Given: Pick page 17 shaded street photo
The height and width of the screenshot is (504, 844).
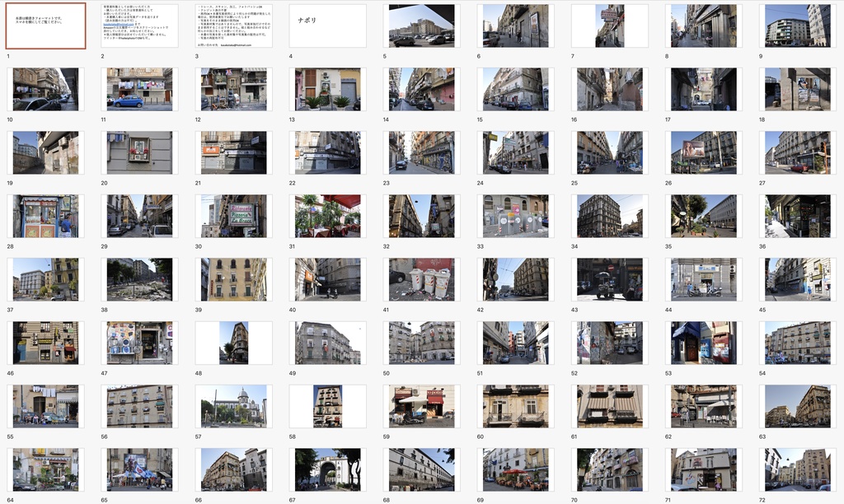Looking at the screenshot, I should [x=704, y=89].
